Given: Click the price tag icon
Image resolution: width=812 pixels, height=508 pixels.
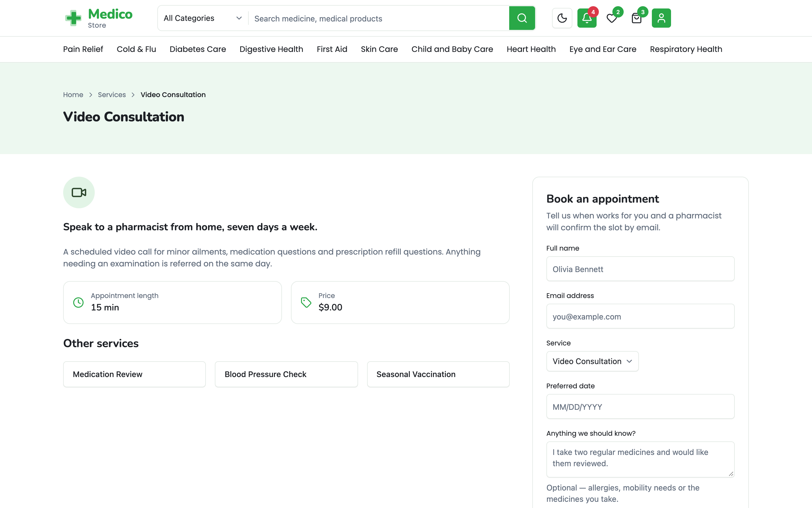Looking at the screenshot, I should click(306, 302).
